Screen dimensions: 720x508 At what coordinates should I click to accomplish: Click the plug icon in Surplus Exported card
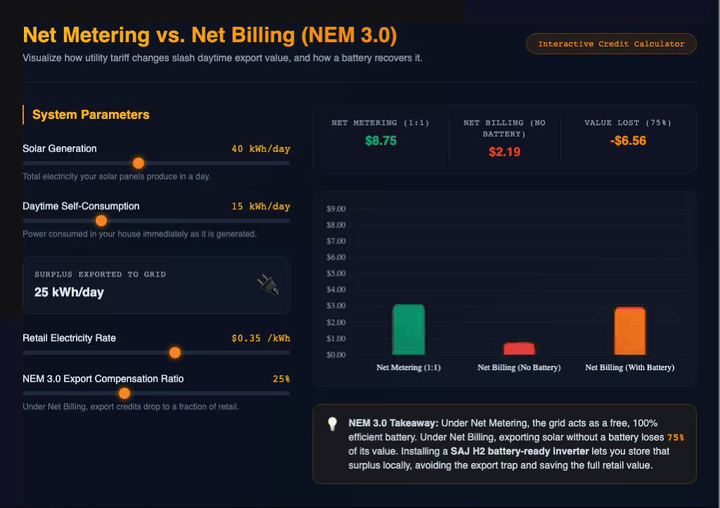268,284
